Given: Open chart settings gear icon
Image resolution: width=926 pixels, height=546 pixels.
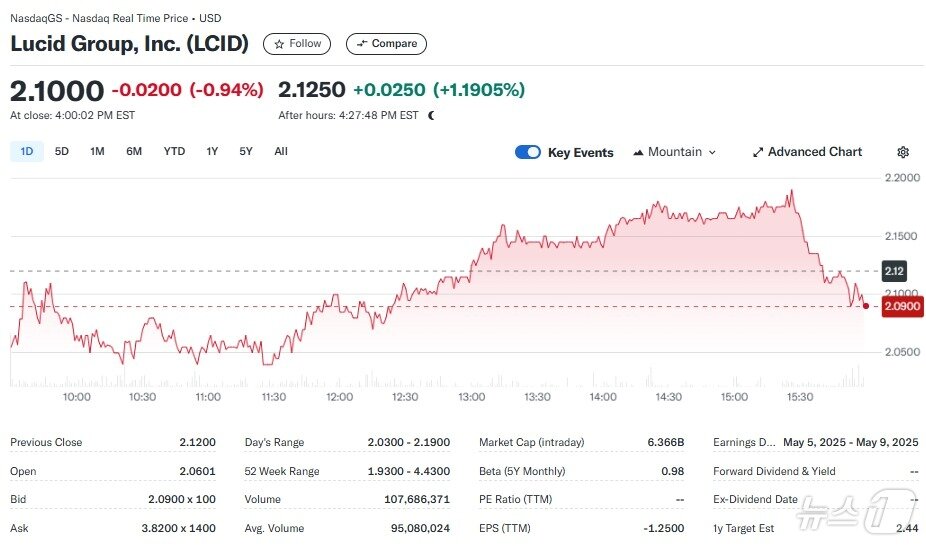Looking at the screenshot, I should [903, 152].
